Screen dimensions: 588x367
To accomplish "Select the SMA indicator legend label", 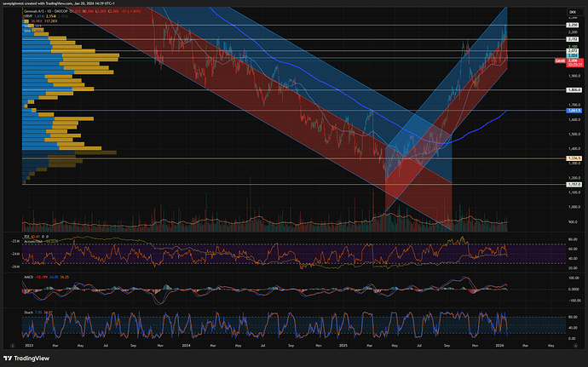I will [26, 28].
